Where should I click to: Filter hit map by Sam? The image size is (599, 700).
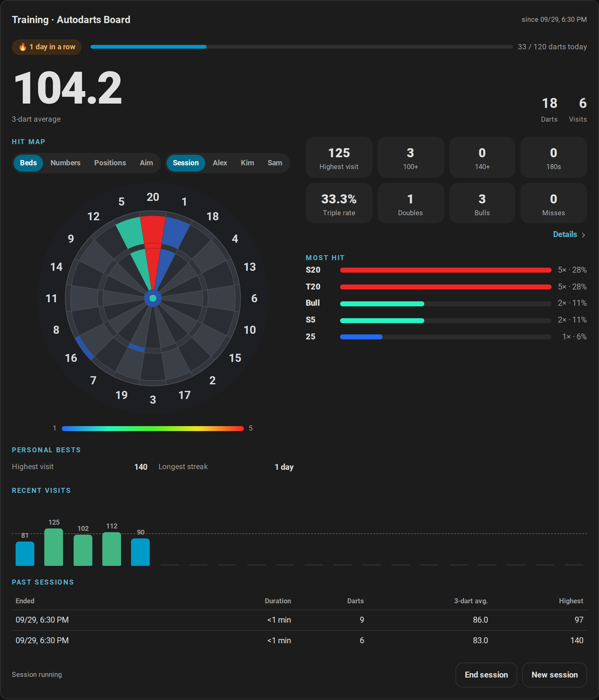coord(275,163)
